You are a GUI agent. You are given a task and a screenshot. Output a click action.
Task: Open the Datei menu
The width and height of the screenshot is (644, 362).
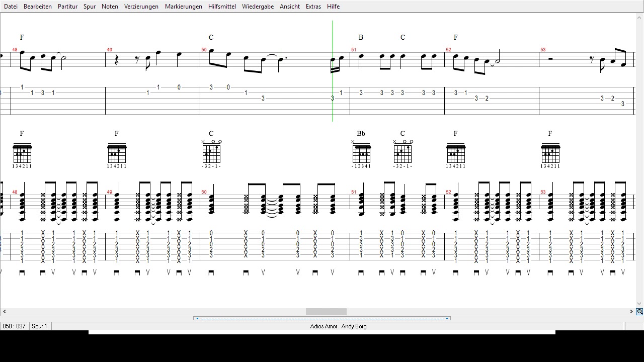coord(11,7)
